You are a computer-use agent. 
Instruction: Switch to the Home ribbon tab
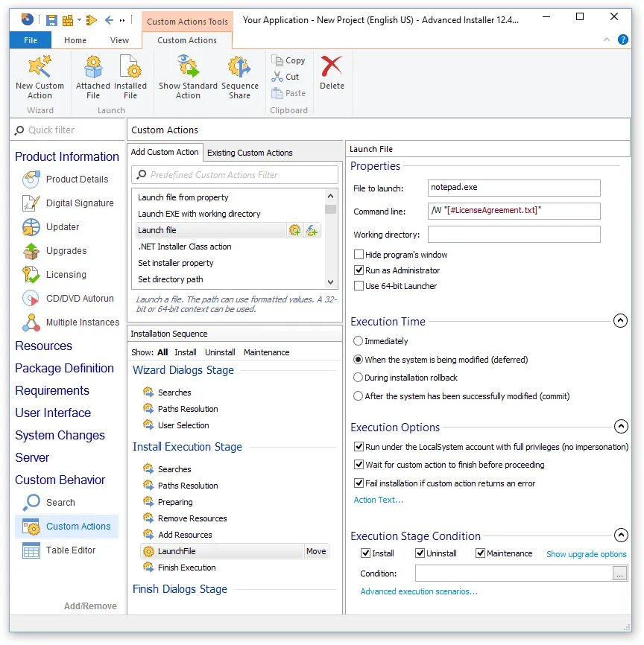tap(75, 40)
